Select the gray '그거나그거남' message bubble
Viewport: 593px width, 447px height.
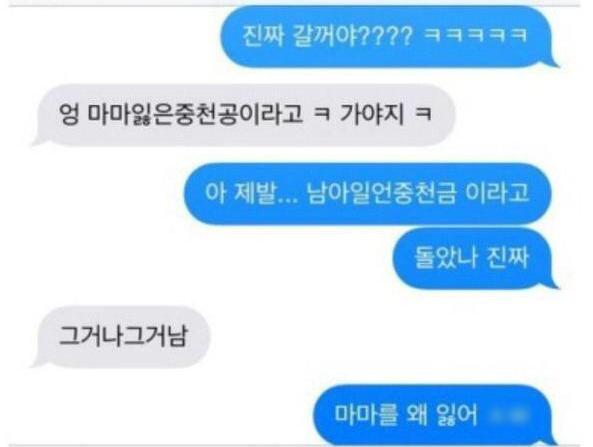click(x=122, y=337)
